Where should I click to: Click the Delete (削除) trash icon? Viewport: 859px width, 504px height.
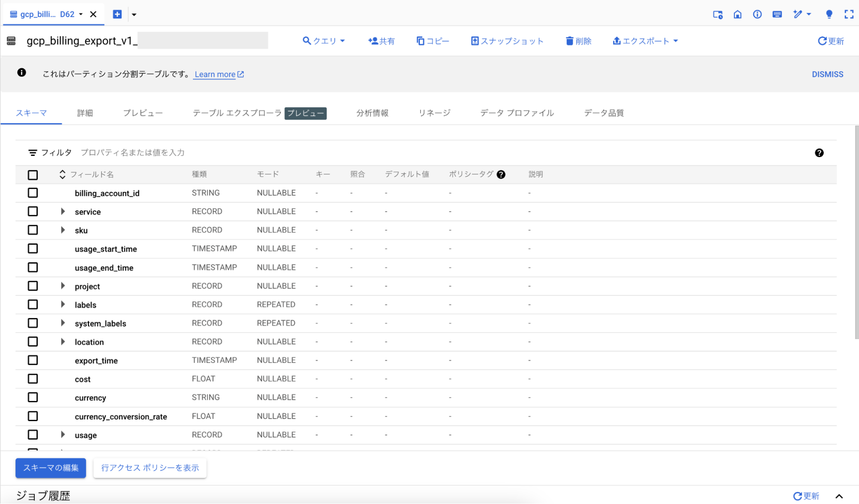coord(569,41)
